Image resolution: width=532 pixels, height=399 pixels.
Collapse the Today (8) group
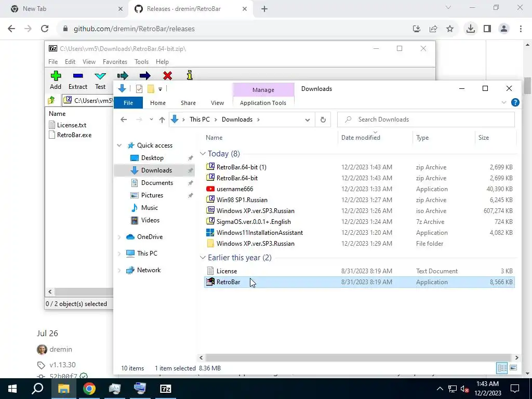203,154
